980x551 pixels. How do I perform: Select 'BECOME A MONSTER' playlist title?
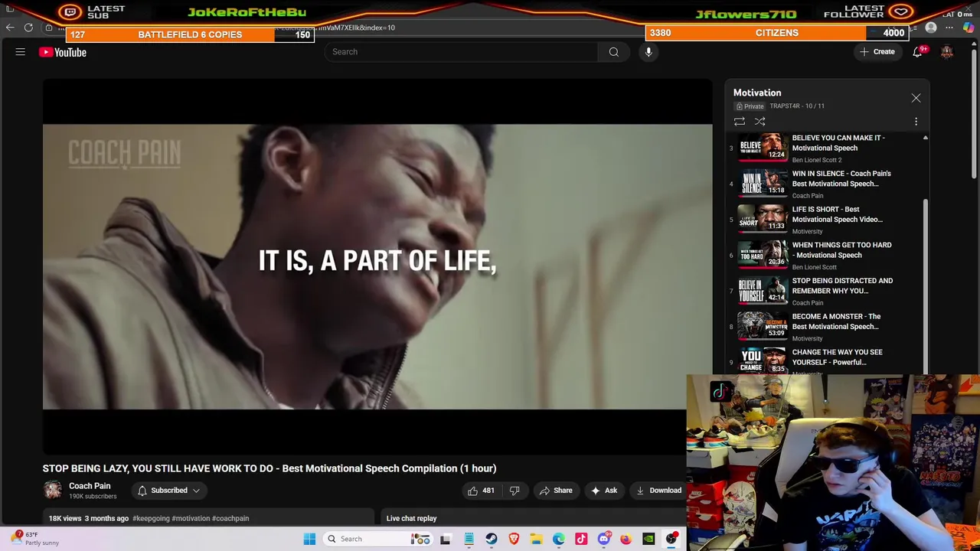(836, 321)
